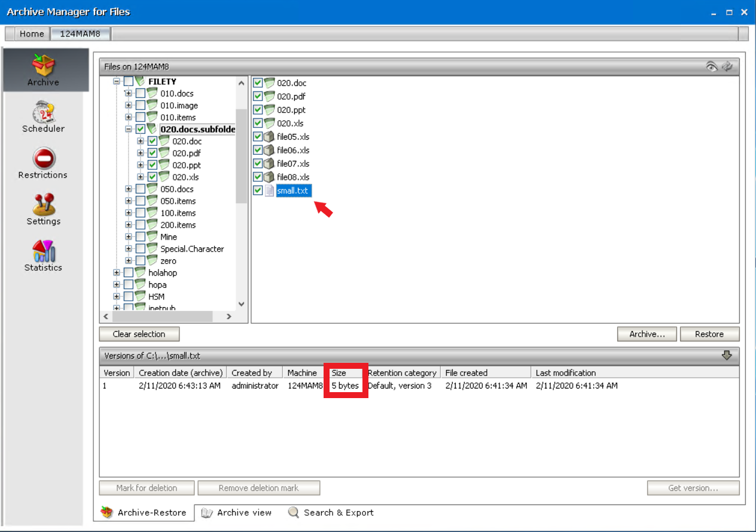The image size is (756, 532).
Task: Expand the 010.docs tree node
Action: [127, 94]
